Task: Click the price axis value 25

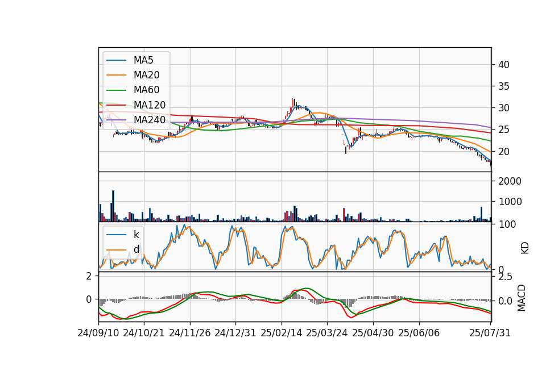Action: click(x=503, y=130)
